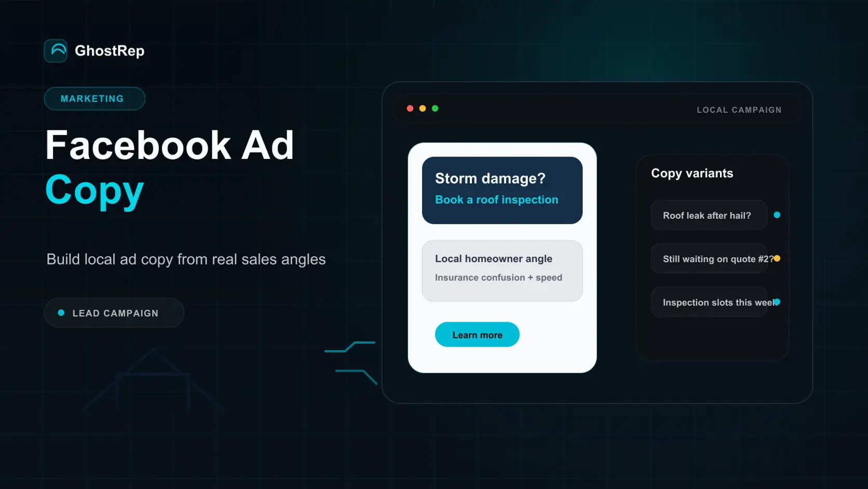Select the Roof leak after hail? variant
Viewport: 868px width, 489px height.
coord(709,215)
